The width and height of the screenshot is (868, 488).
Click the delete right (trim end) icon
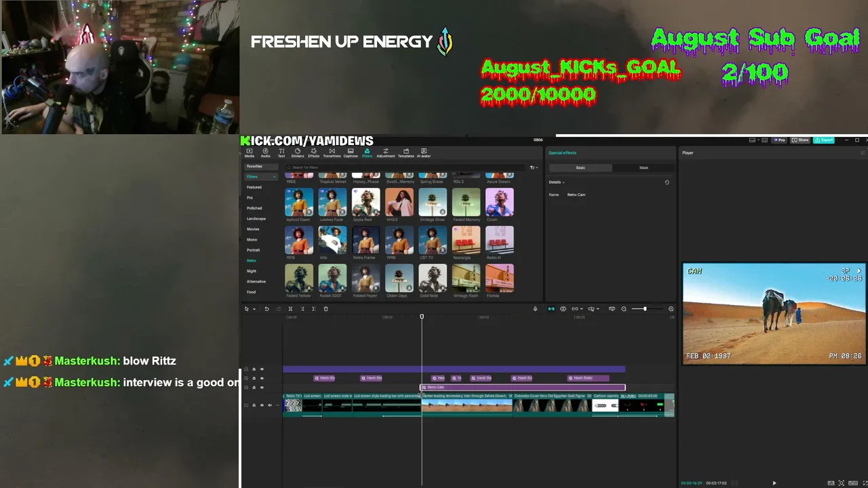coord(313,309)
